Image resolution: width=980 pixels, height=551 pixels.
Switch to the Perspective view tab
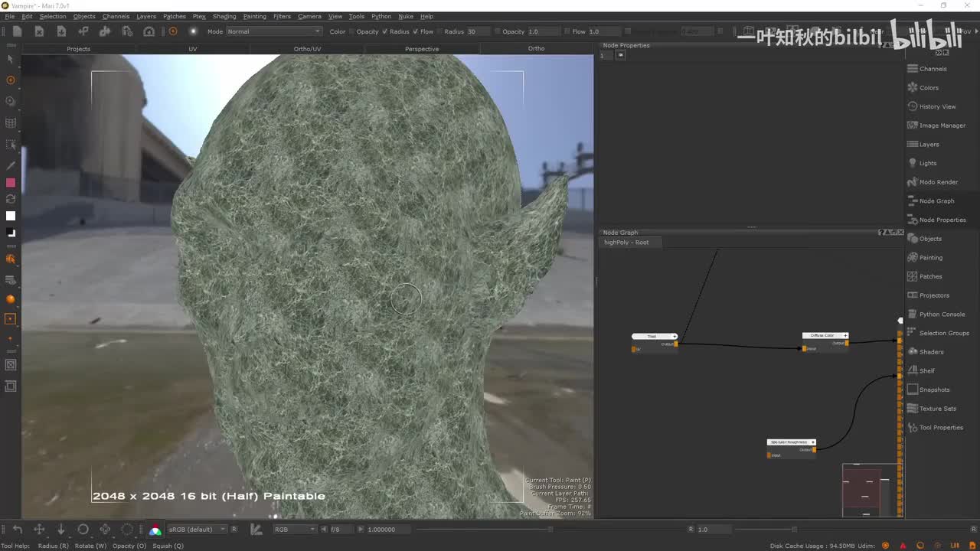pos(422,48)
